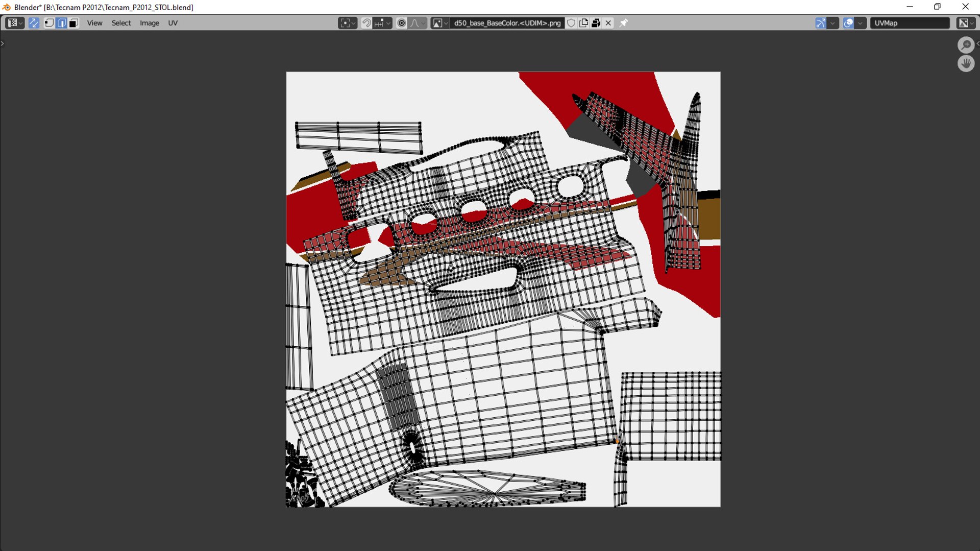Open overlays options dropdown
This screenshot has width=980, height=551.
pos(861,23)
